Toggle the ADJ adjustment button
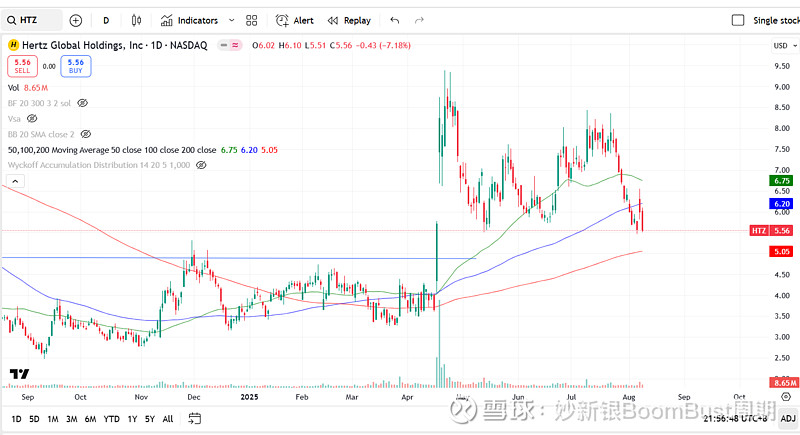Image resolution: width=800 pixels, height=435 pixels. (788, 419)
